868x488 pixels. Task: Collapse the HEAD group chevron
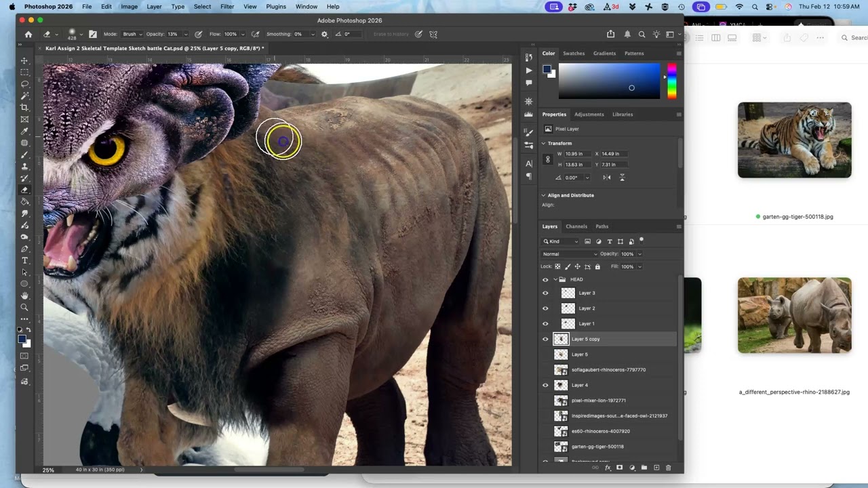coord(555,279)
